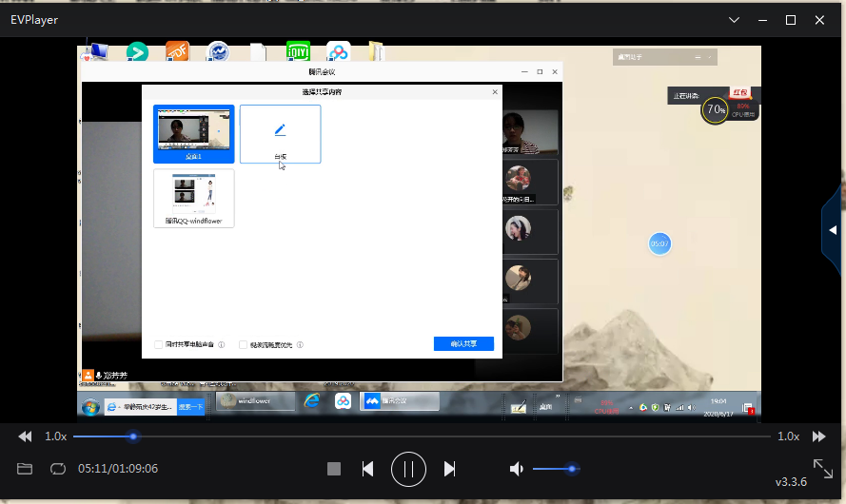Click the video progress slider handle

(132, 436)
